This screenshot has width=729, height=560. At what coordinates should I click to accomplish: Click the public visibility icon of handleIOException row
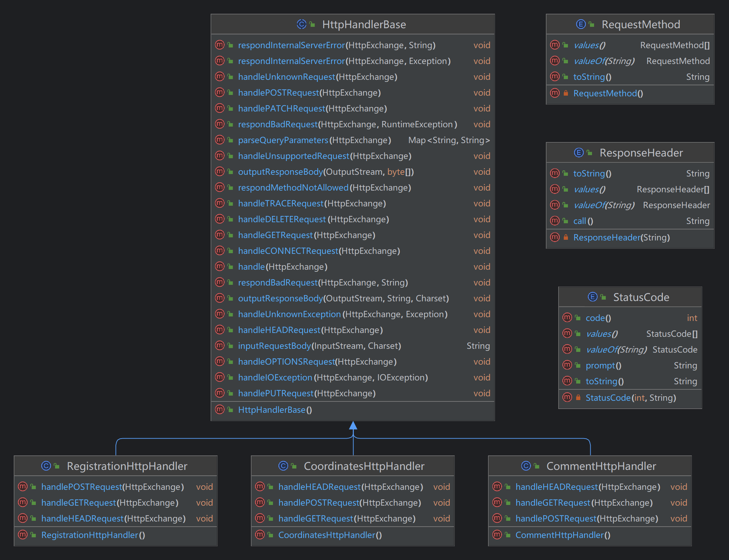[230, 377]
